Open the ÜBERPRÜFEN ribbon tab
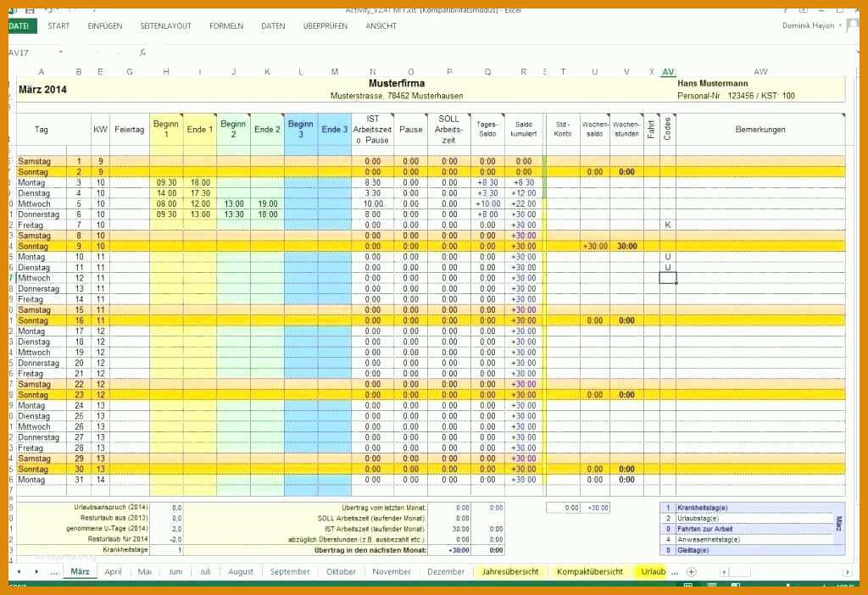The height and width of the screenshot is (595, 868). pos(325,26)
